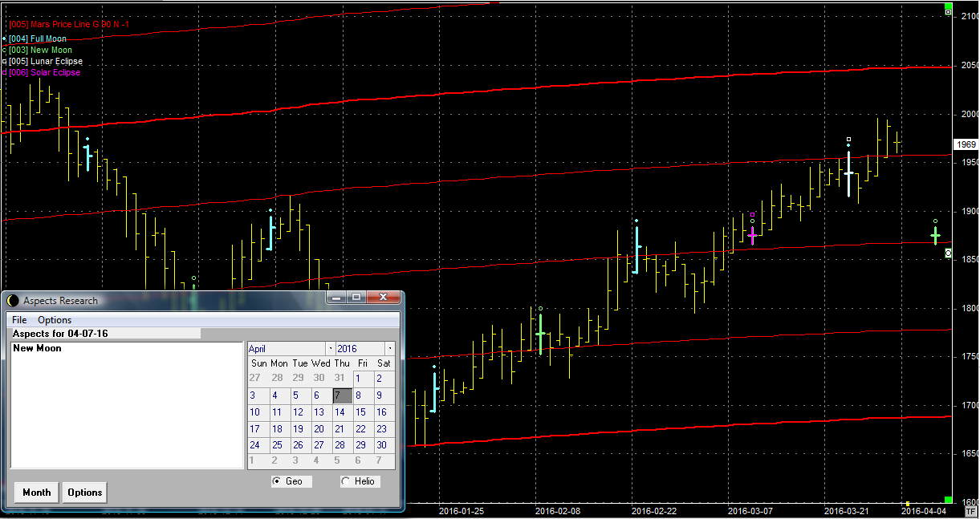
Task: Open the Options menu in menu bar
Action: 55,320
